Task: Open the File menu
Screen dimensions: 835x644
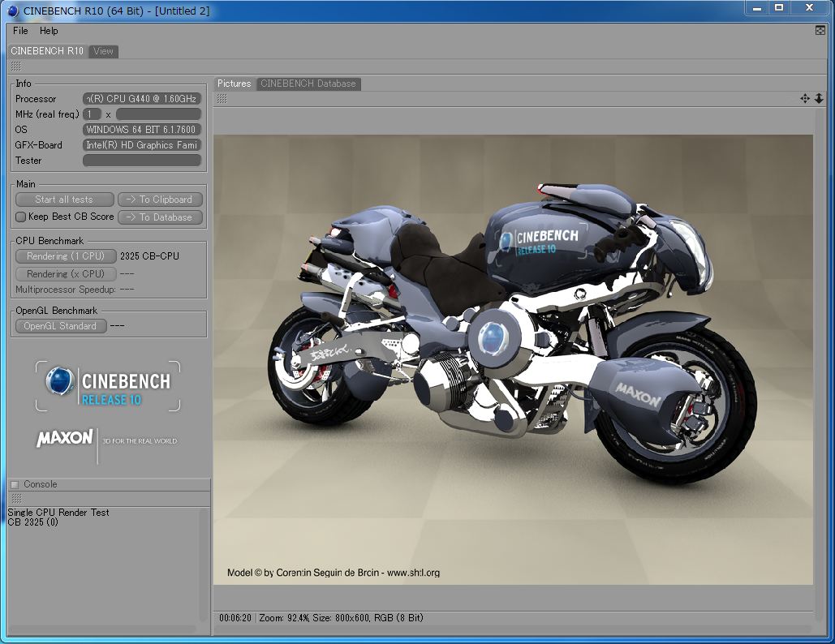Action: click(20, 31)
